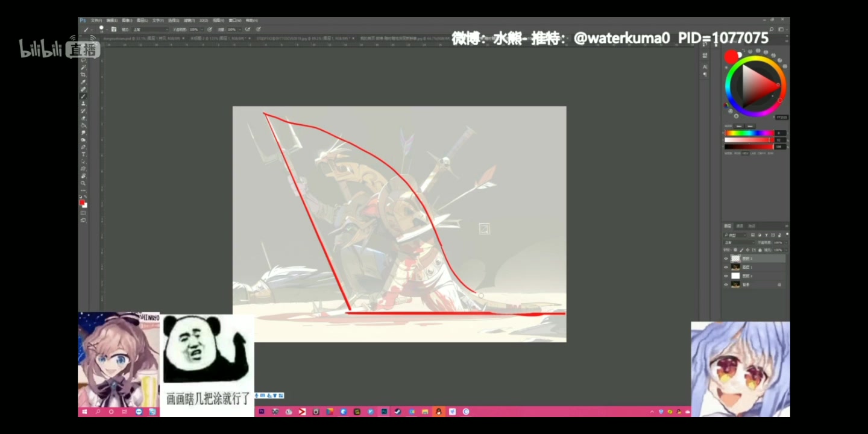The height and width of the screenshot is (434, 868).
Task: Filter layers by adjustment layer icon
Action: coord(759,235)
